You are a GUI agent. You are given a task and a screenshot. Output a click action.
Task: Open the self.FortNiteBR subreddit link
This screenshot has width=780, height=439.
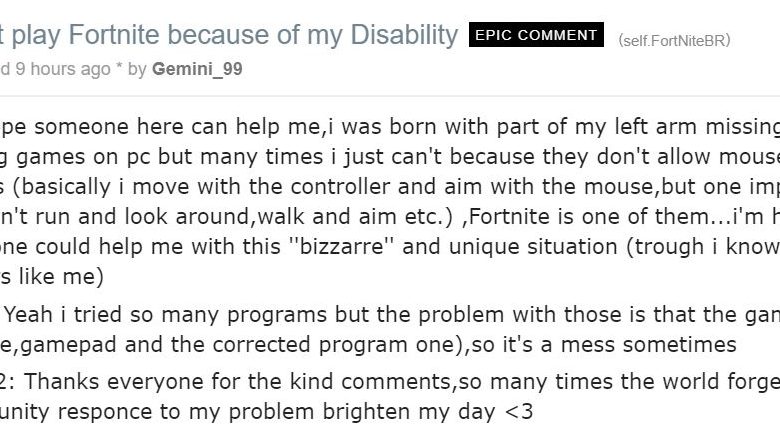click(674, 40)
